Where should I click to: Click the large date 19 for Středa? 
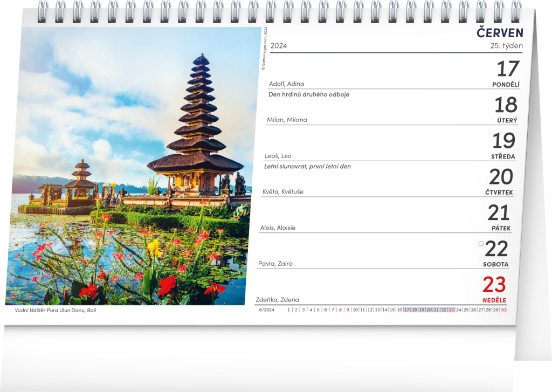(x=503, y=141)
